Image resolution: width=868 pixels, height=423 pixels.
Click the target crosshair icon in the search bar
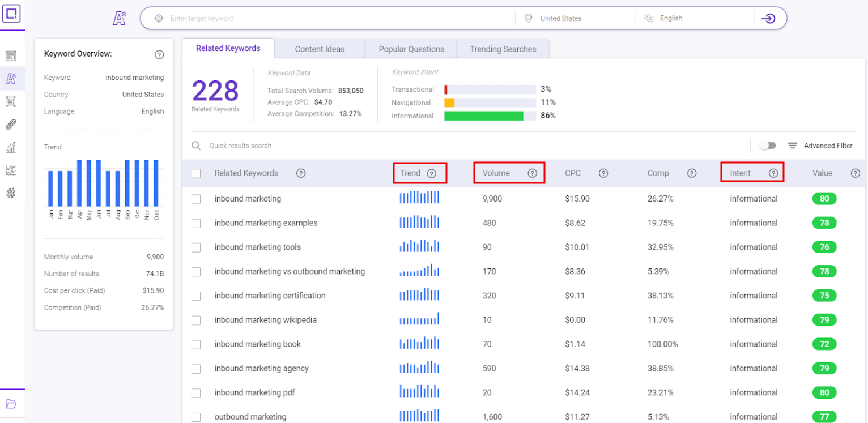click(159, 18)
